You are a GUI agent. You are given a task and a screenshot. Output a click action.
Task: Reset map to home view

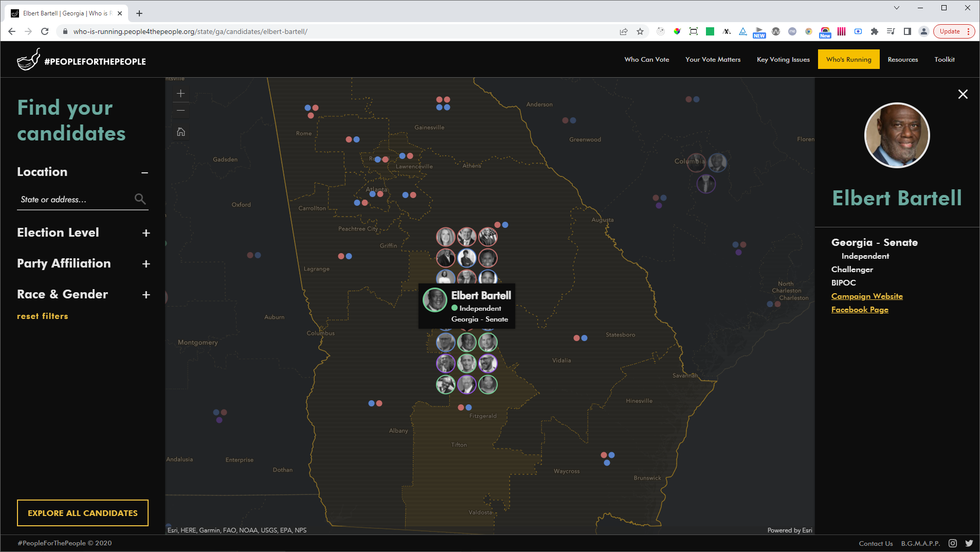(180, 132)
